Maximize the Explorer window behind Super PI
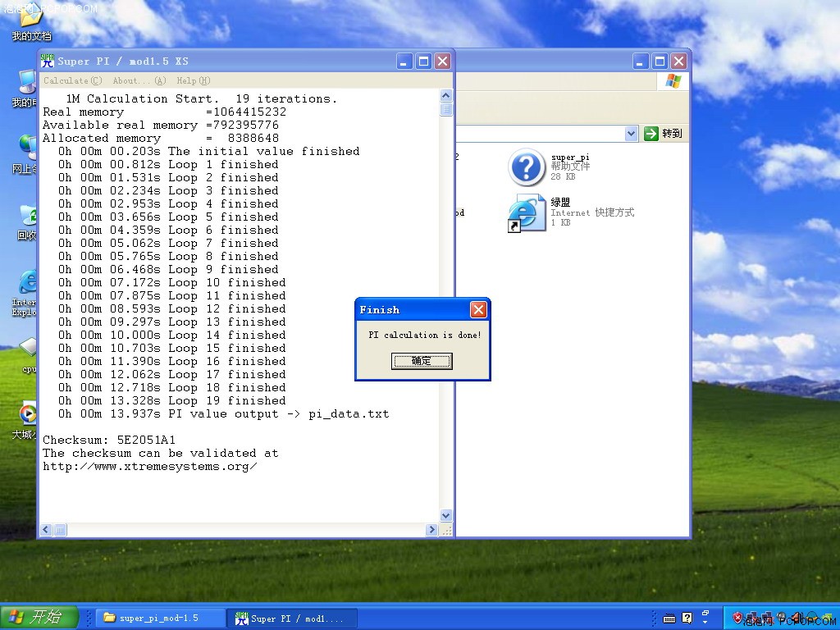Viewport: 840px width, 630px height. click(x=660, y=62)
